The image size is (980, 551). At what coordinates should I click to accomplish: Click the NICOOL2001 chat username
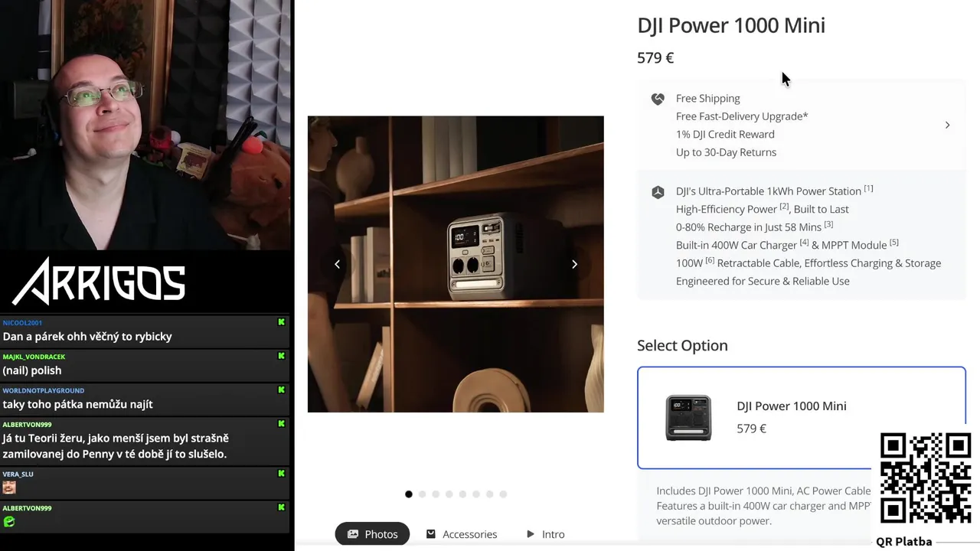(x=22, y=323)
